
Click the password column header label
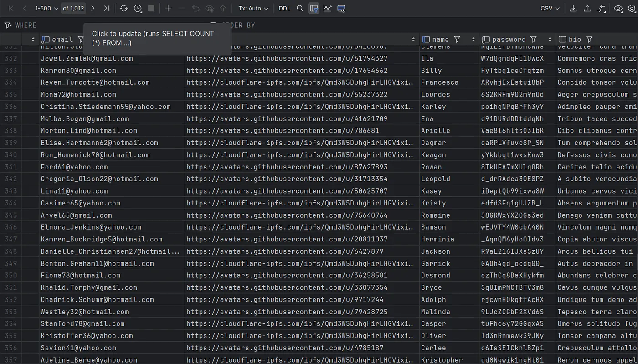pos(509,40)
